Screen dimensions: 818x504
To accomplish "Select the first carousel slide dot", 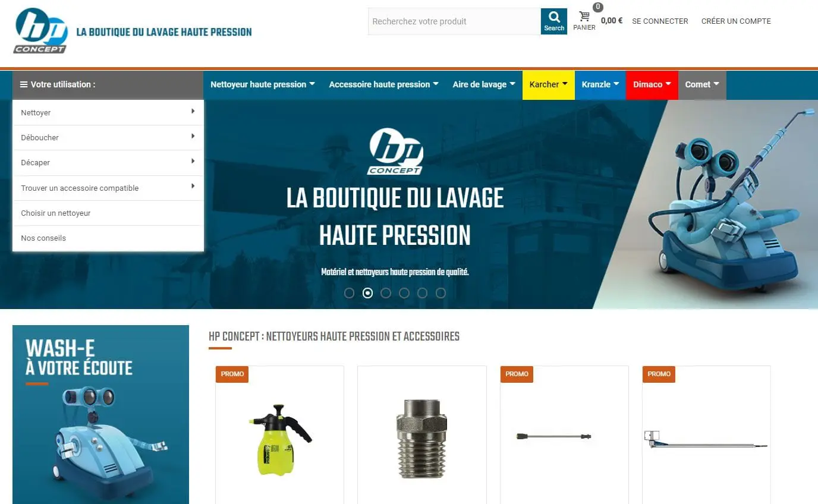I will pyautogui.click(x=350, y=293).
